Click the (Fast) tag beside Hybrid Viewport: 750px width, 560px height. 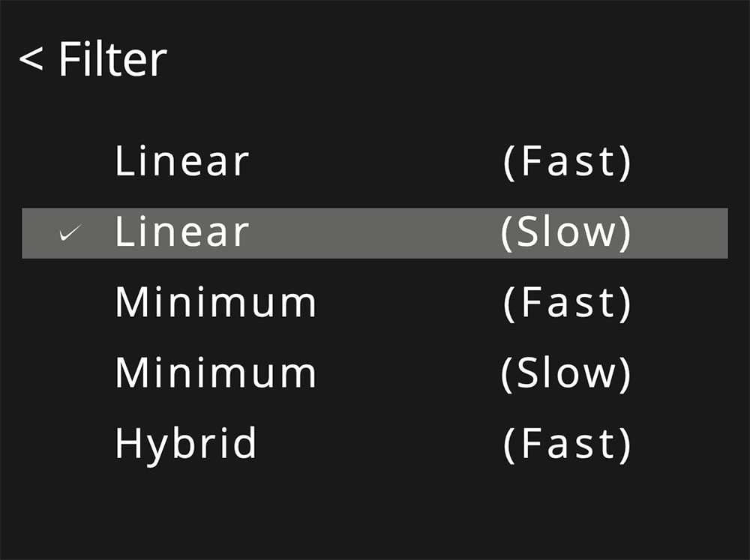tap(567, 444)
